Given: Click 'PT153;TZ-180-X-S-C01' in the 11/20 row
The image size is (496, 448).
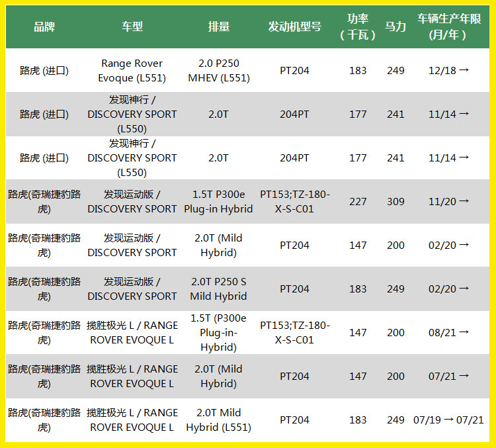Looking at the screenshot, I should pos(294,202).
